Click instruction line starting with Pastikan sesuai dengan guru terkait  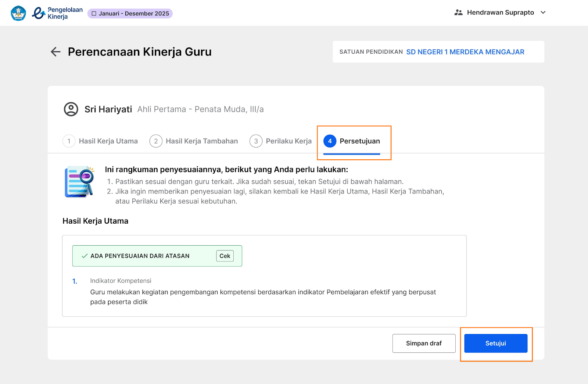click(x=259, y=182)
